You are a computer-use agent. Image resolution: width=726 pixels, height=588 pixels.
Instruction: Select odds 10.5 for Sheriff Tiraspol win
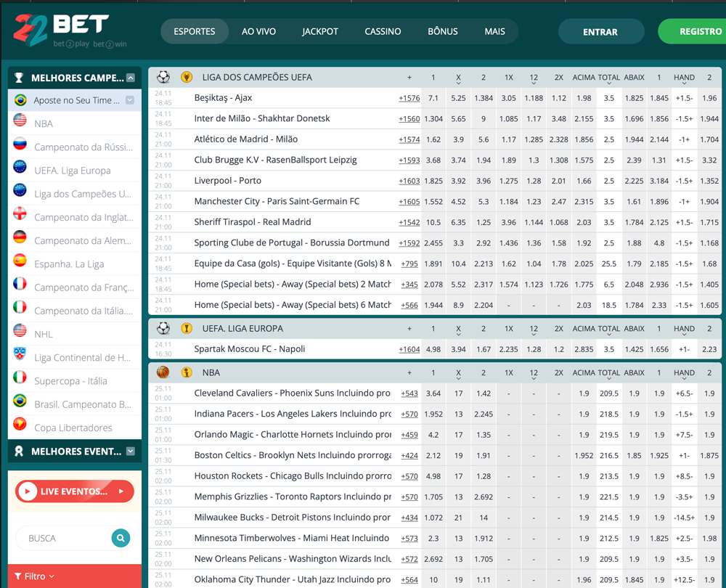(433, 222)
